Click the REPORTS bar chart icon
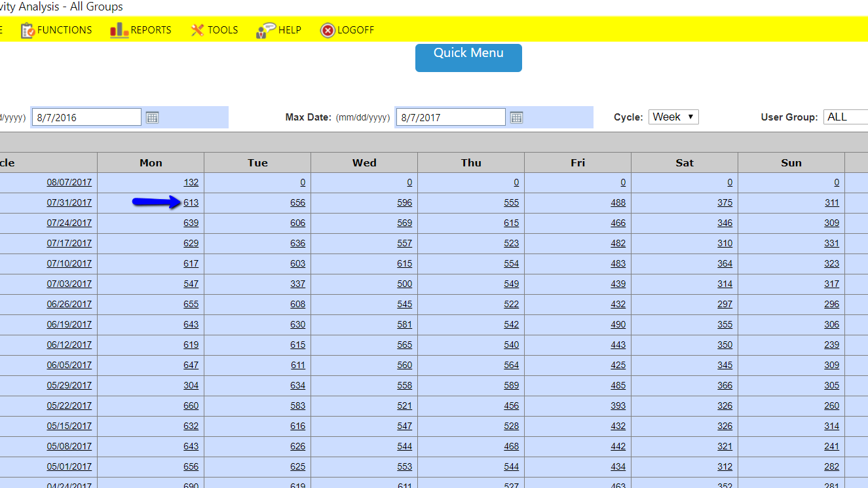 (119, 29)
